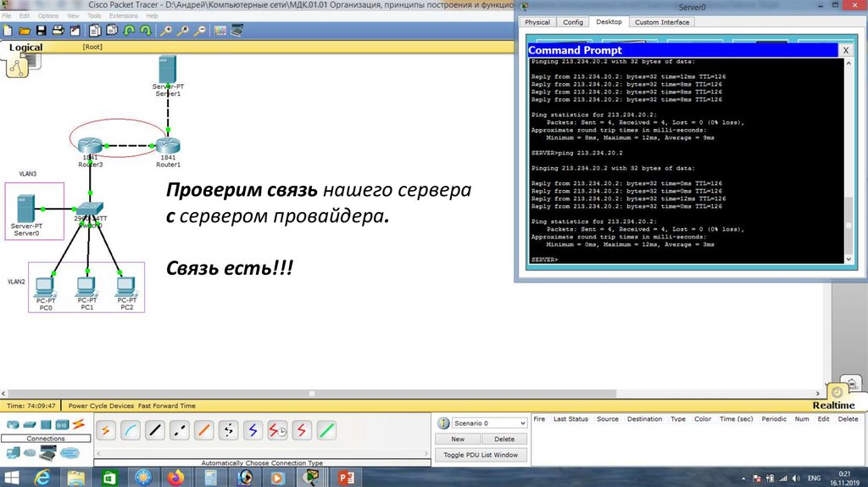Screen dimensions: 868x487
Task: Choose the Serial DCE cable with clock
Action: (x=277, y=430)
